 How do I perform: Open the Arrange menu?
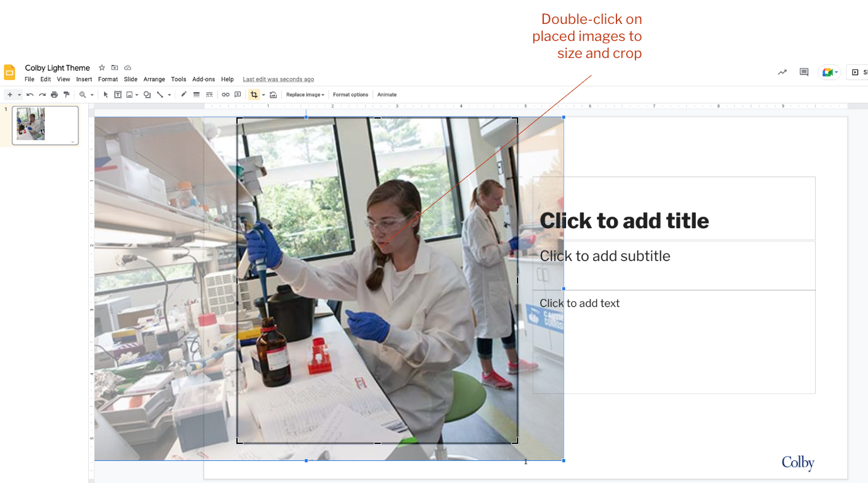(154, 79)
